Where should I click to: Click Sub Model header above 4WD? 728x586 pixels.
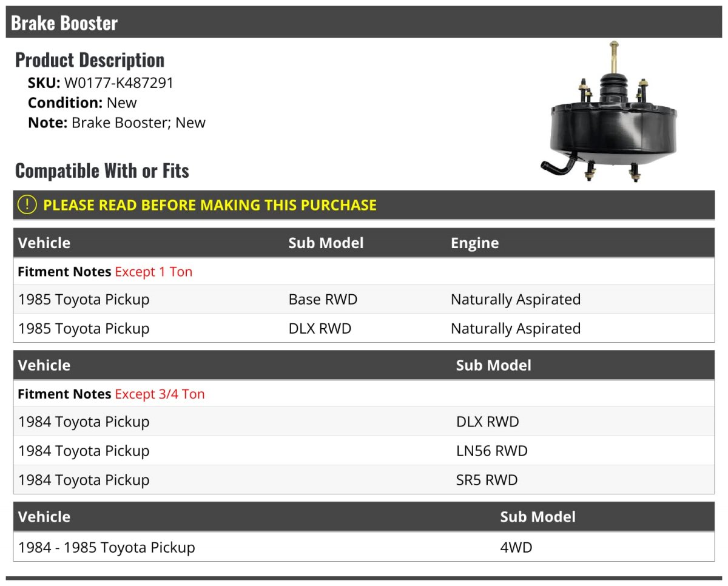538,517
